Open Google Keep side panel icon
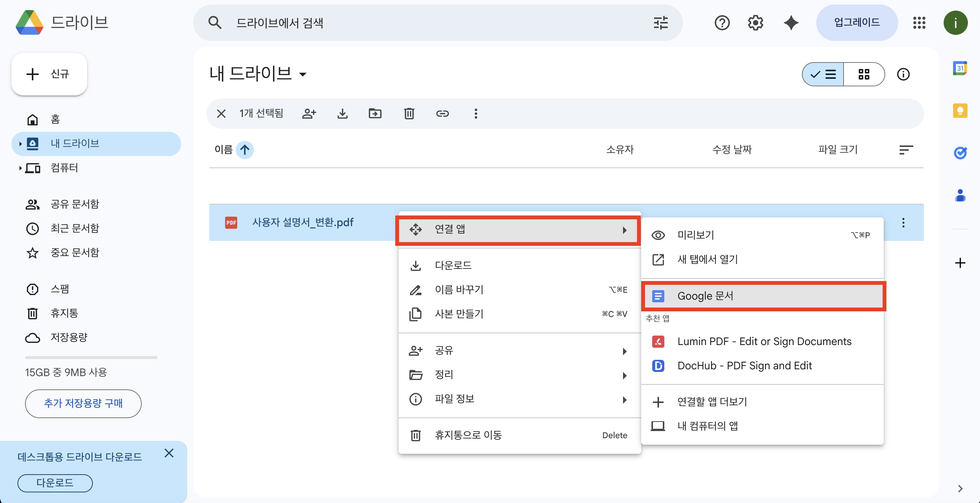Screen dimensions: 980x503 960,111
